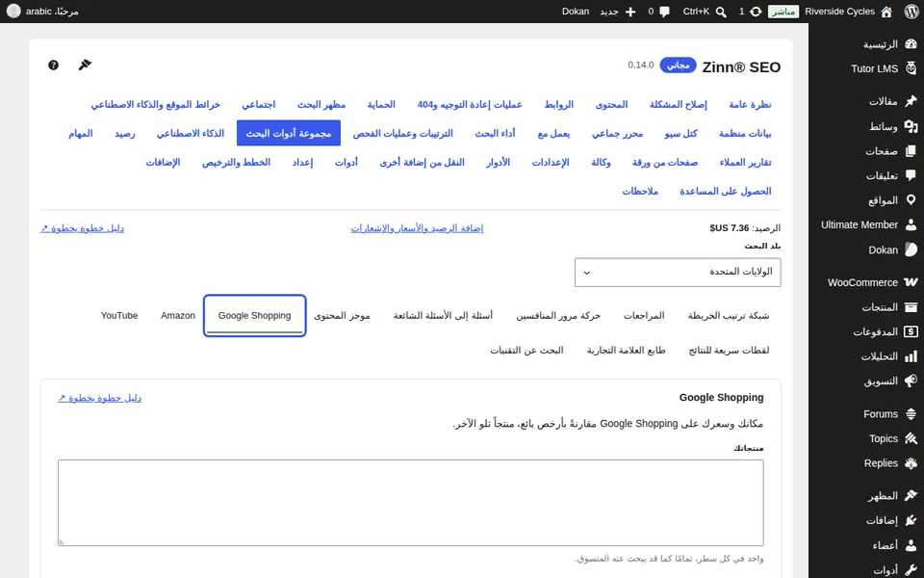Switch to the Amazon tab
This screenshot has height=578, width=924.
(x=178, y=316)
